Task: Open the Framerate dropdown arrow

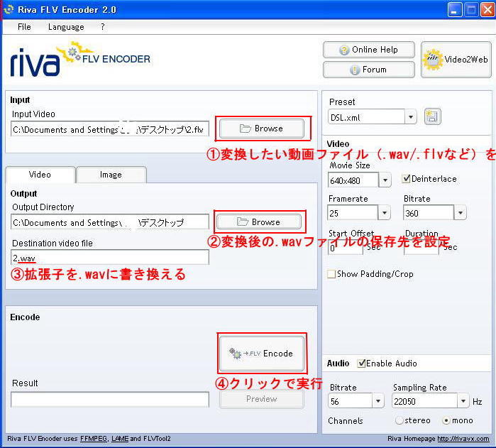Action: pyautogui.click(x=385, y=212)
